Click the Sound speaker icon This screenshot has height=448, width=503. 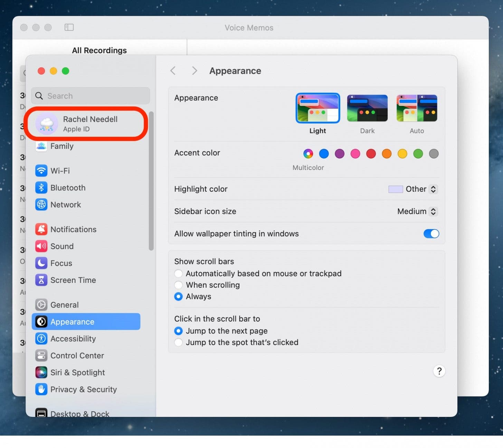click(41, 246)
